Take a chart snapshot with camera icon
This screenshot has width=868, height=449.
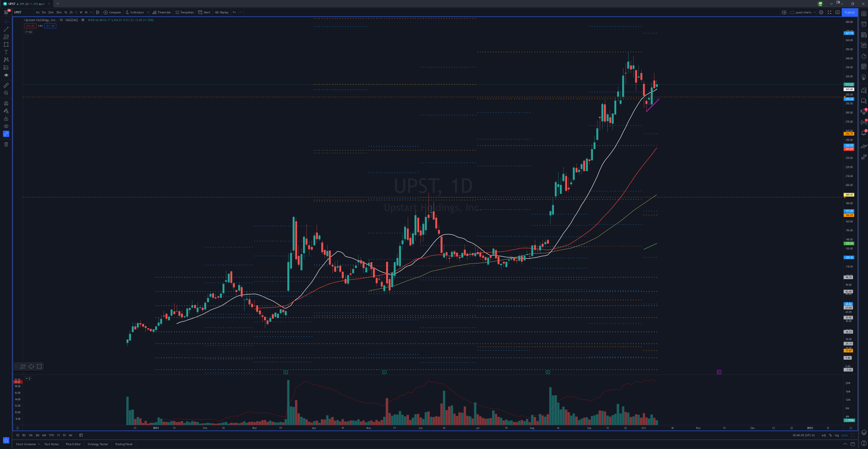(837, 12)
